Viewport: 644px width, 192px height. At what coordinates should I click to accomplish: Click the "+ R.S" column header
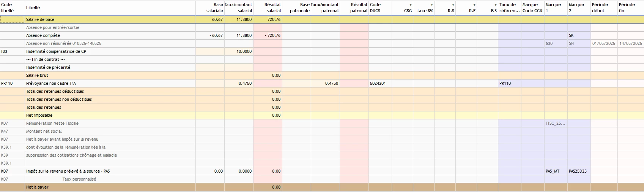point(445,8)
